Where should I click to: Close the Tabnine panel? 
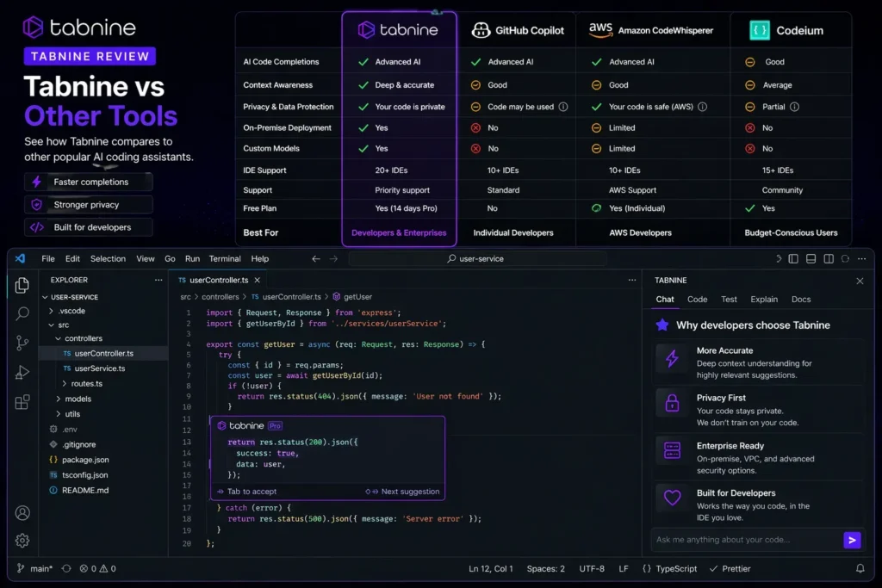click(x=860, y=281)
